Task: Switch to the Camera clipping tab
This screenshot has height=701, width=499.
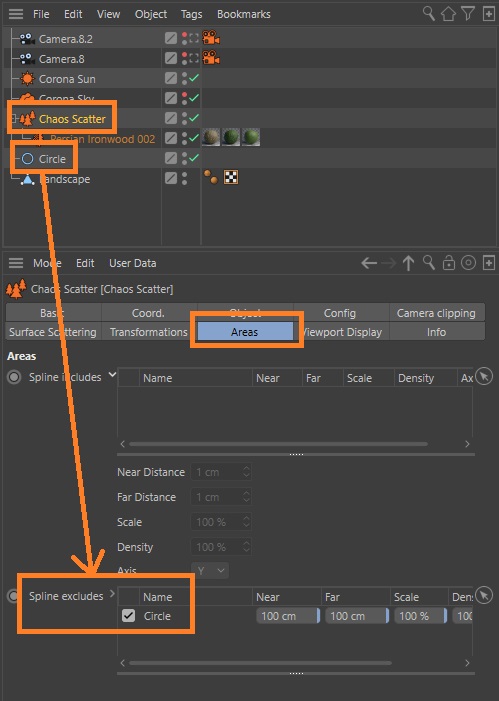Action: pyautogui.click(x=436, y=313)
